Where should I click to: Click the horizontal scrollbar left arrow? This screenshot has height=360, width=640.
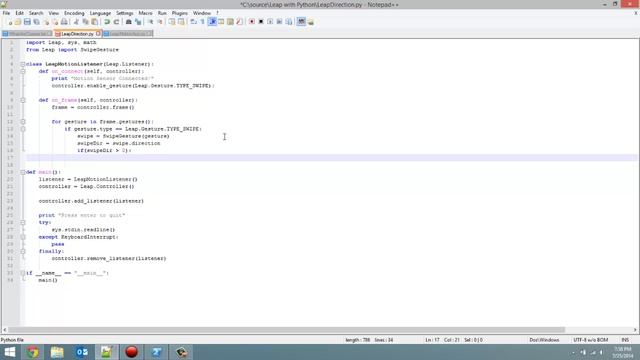click(x=4, y=330)
